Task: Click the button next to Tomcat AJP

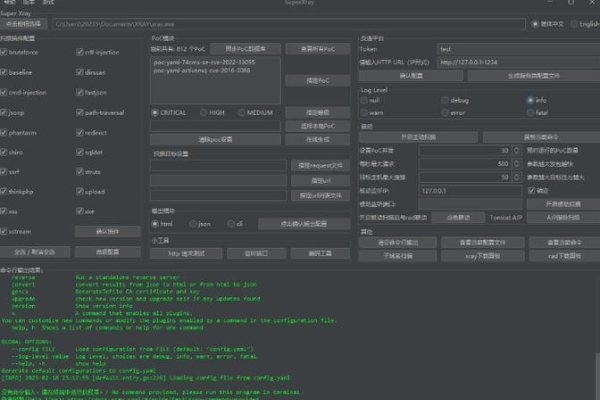Action: pos(563,217)
